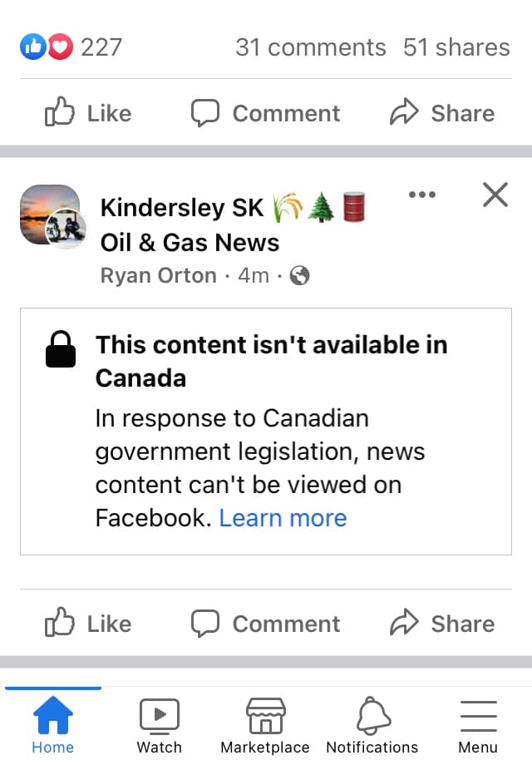Like the Kindersley SK Oil & Gas post
Viewport: 532px width, 760px height.
click(88, 624)
